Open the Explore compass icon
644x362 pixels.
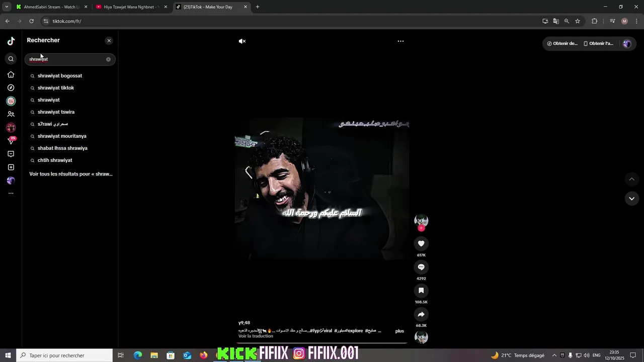click(x=11, y=87)
